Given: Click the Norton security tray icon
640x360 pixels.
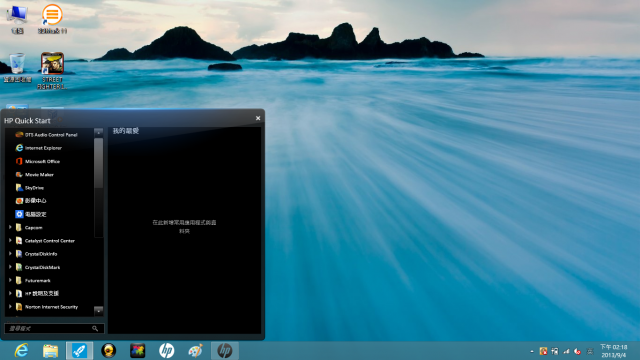Looking at the screenshot, I should (x=543, y=351).
